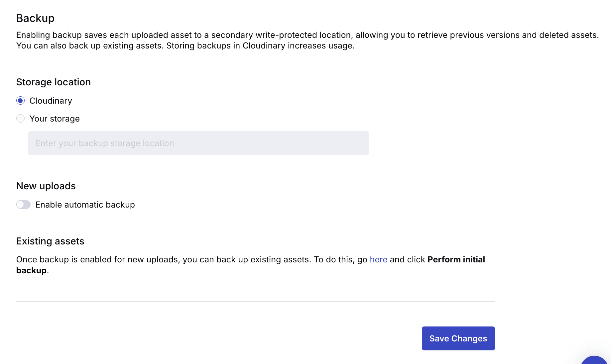Screen dimensions: 611x364
Task: Click the New uploads section heading
Action: [46, 186]
